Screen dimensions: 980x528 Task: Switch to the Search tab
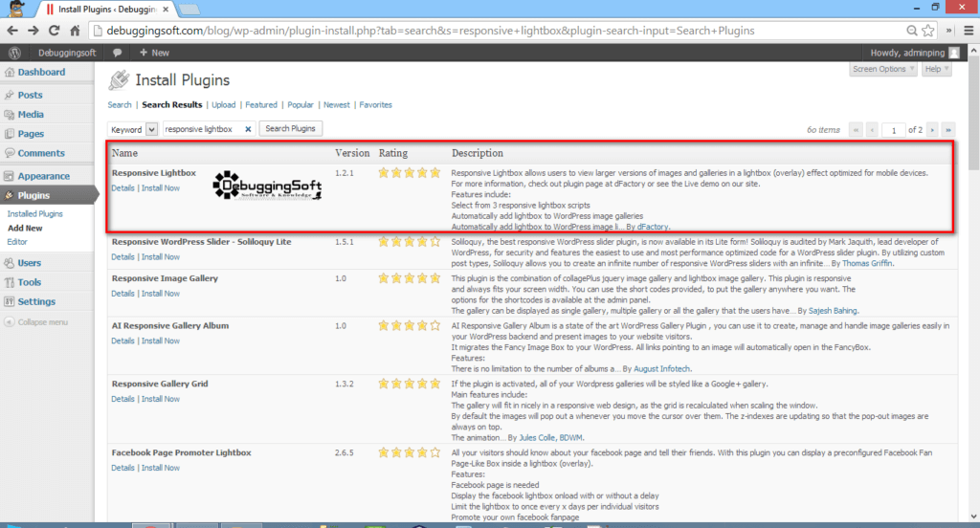pyautogui.click(x=120, y=105)
